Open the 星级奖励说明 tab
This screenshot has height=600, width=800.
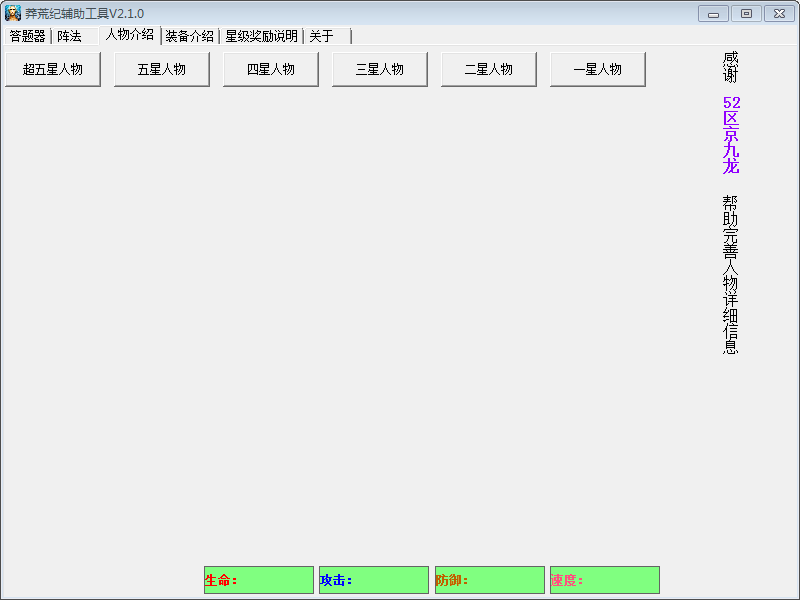[x=261, y=36]
